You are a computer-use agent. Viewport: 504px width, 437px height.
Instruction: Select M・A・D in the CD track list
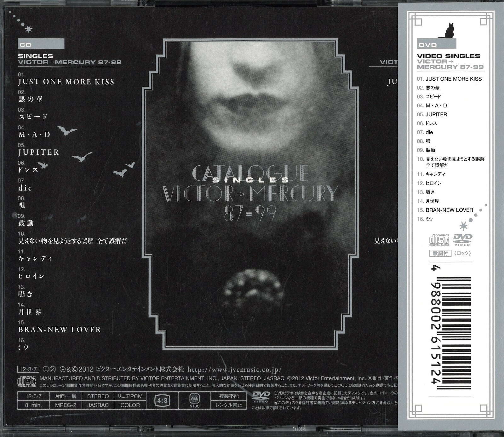coord(34,135)
